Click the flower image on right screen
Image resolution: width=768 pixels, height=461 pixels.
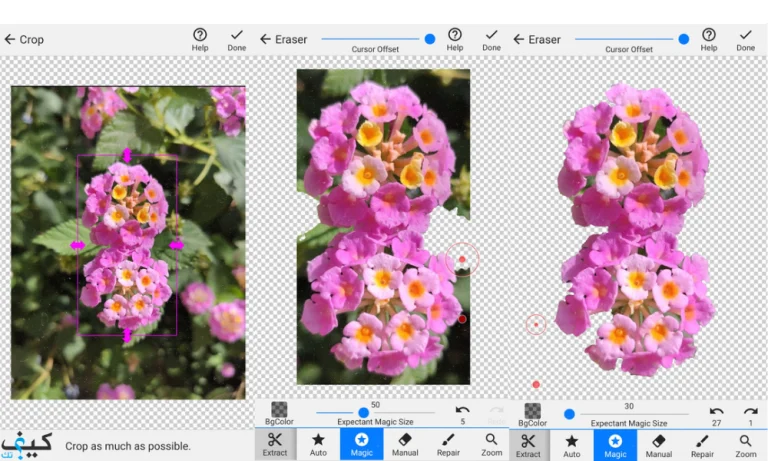[635, 229]
